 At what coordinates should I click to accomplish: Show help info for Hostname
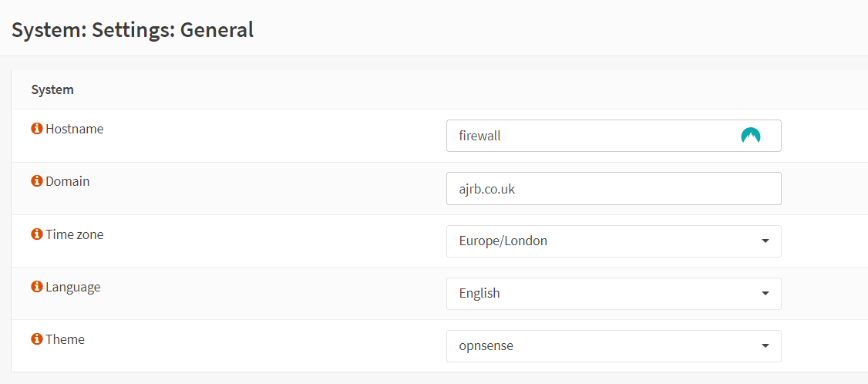point(37,129)
